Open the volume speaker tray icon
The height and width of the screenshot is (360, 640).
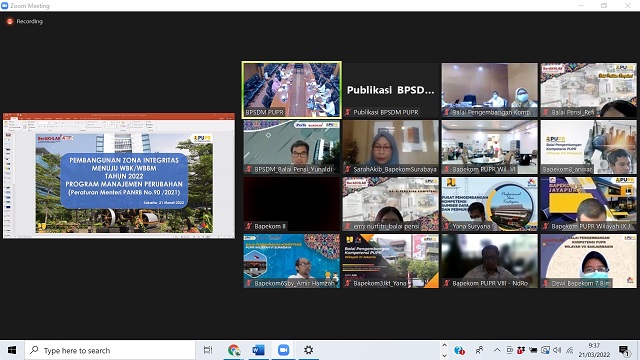557,350
